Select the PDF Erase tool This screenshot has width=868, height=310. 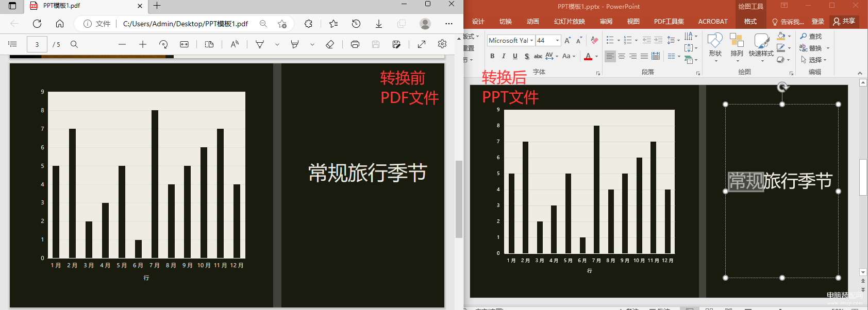point(330,44)
